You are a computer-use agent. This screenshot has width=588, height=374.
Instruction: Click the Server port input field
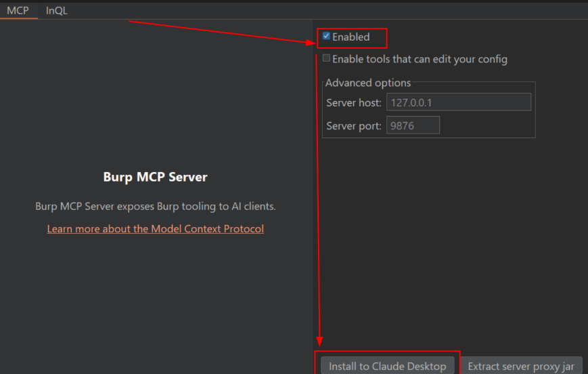(413, 125)
